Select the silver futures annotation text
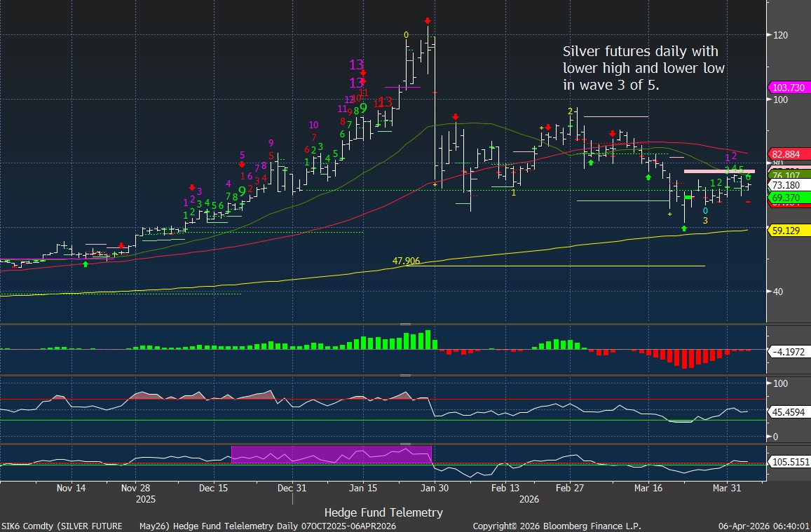Screen dimensions: 811x532 click(x=643, y=69)
